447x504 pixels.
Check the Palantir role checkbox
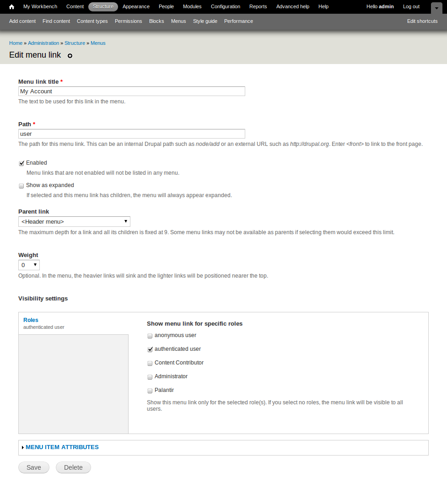click(150, 391)
